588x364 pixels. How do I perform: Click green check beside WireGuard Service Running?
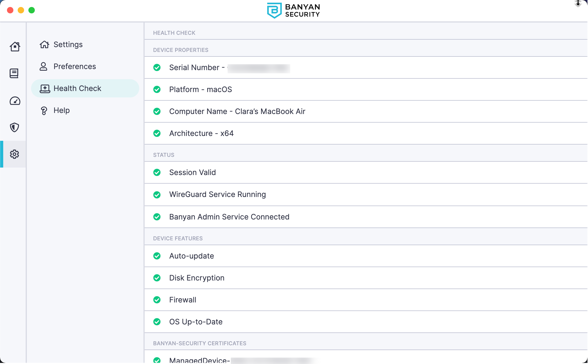pos(157,195)
